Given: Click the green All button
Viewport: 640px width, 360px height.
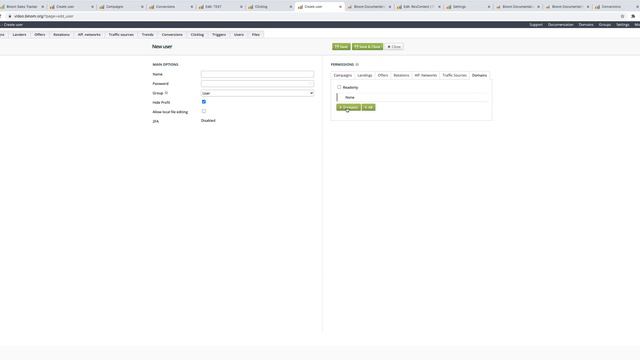Looking at the screenshot, I should (369, 107).
